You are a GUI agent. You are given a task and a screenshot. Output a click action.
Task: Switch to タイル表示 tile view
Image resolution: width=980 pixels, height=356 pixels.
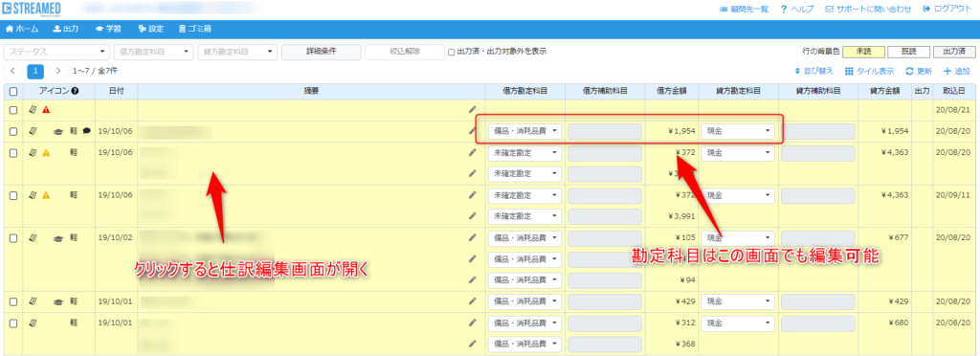click(x=869, y=71)
